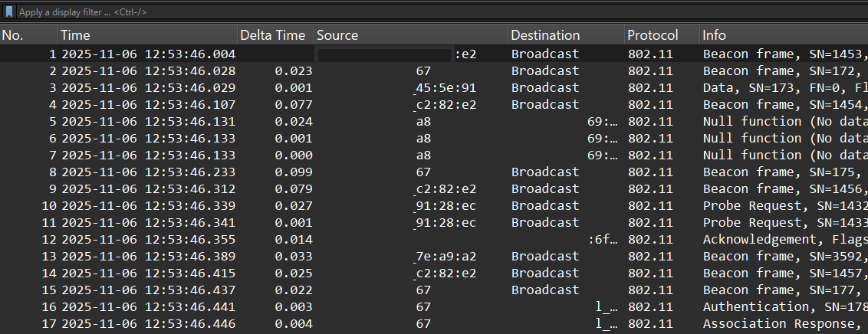Select packet 12 Acknowledgement row
The width and height of the screenshot is (868, 334).
434,240
